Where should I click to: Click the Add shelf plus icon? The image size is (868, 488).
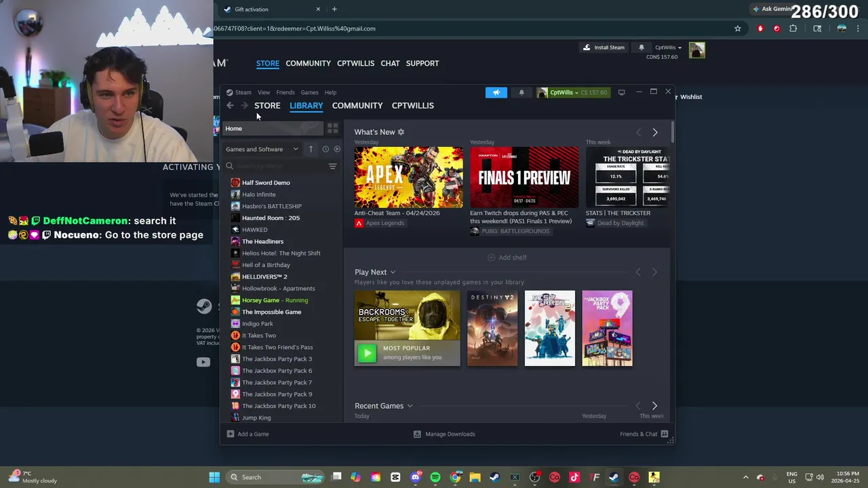[x=491, y=258]
